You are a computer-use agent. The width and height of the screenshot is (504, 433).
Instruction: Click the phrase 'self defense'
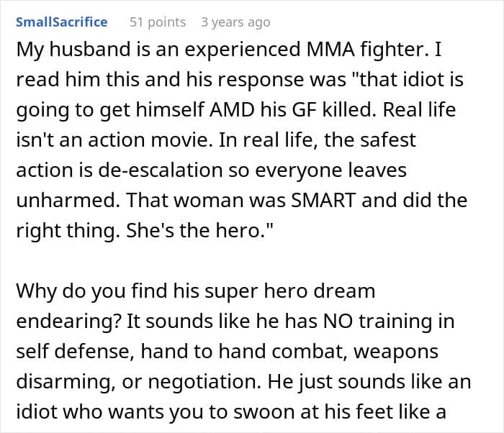(59, 350)
